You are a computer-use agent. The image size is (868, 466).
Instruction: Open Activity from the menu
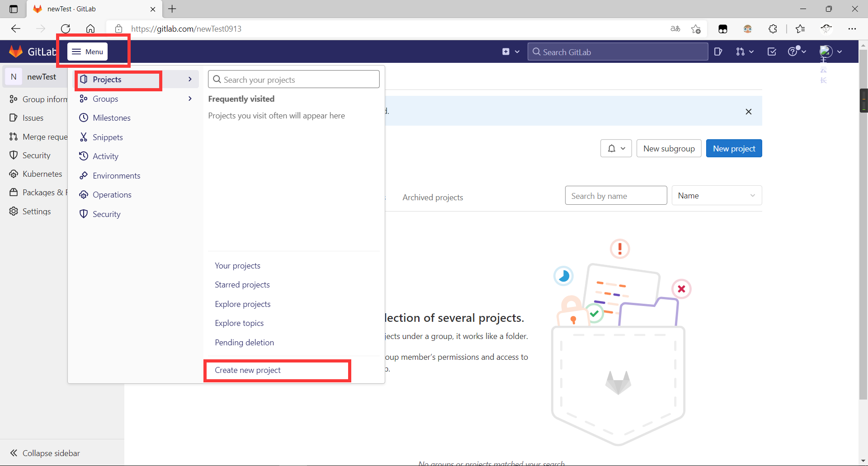point(136,156)
